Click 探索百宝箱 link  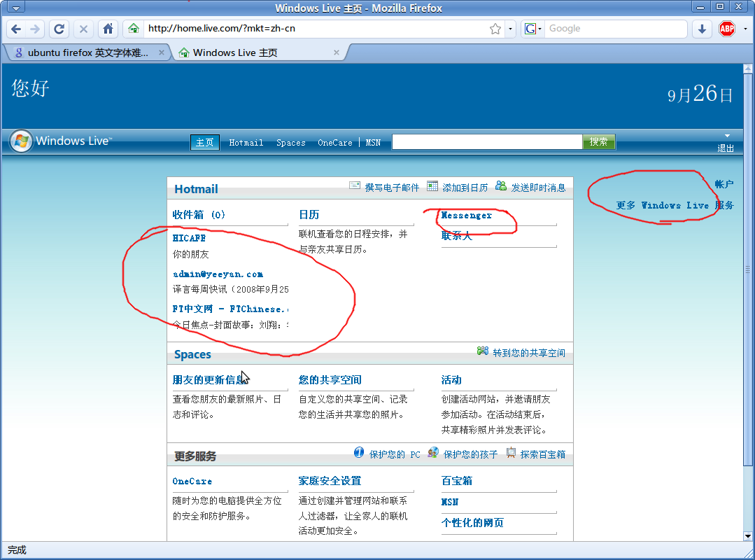[543, 454]
